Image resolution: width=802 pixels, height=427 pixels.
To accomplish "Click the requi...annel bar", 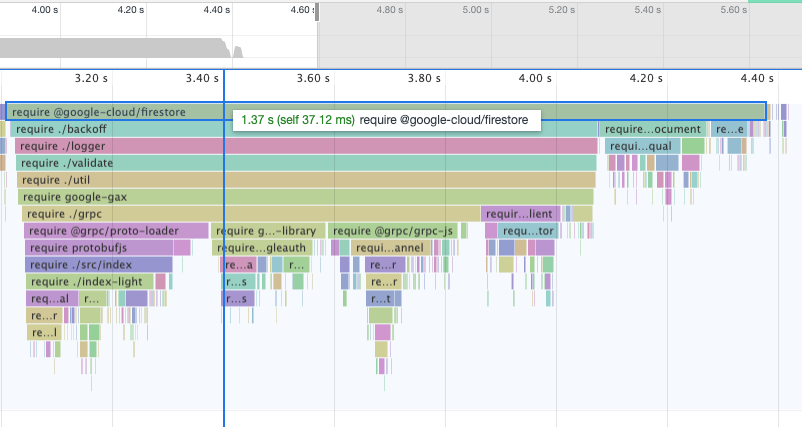I will (x=390, y=248).
